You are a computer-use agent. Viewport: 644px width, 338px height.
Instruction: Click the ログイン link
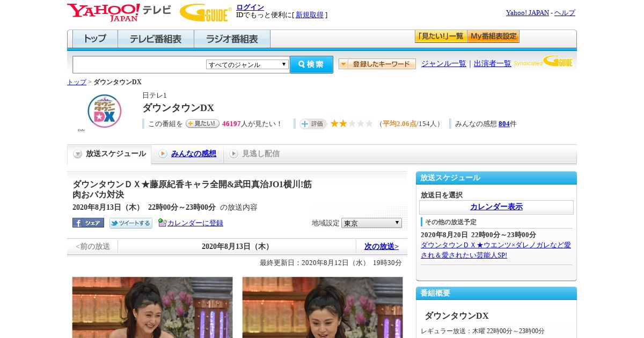pos(250,7)
